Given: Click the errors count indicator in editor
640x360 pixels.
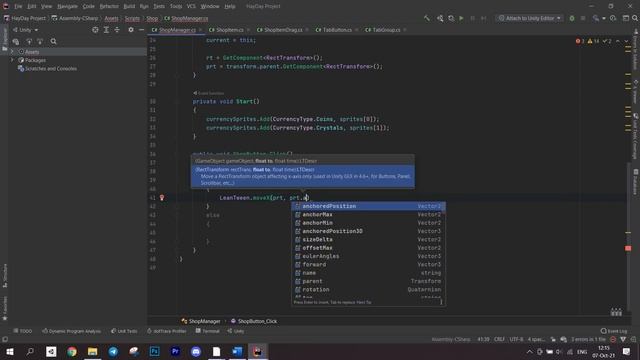Looking at the screenshot, I should click(x=580, y=41).
